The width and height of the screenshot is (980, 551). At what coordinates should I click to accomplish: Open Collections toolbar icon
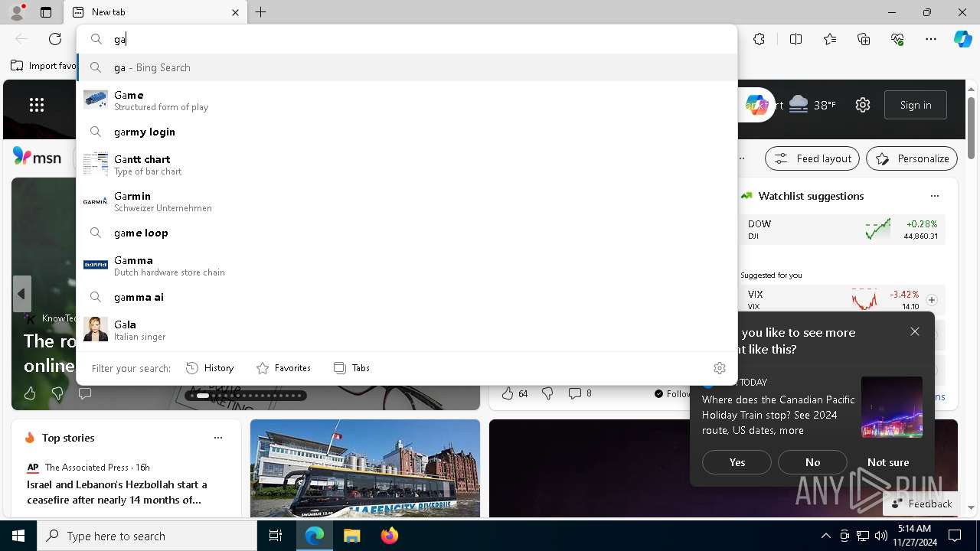tap(864, 39)
